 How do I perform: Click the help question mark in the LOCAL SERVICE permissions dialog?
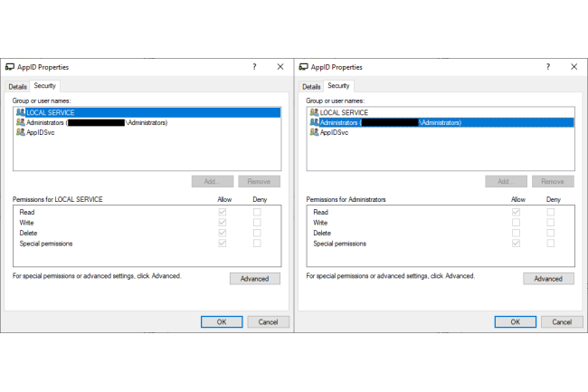pos(253,67)
